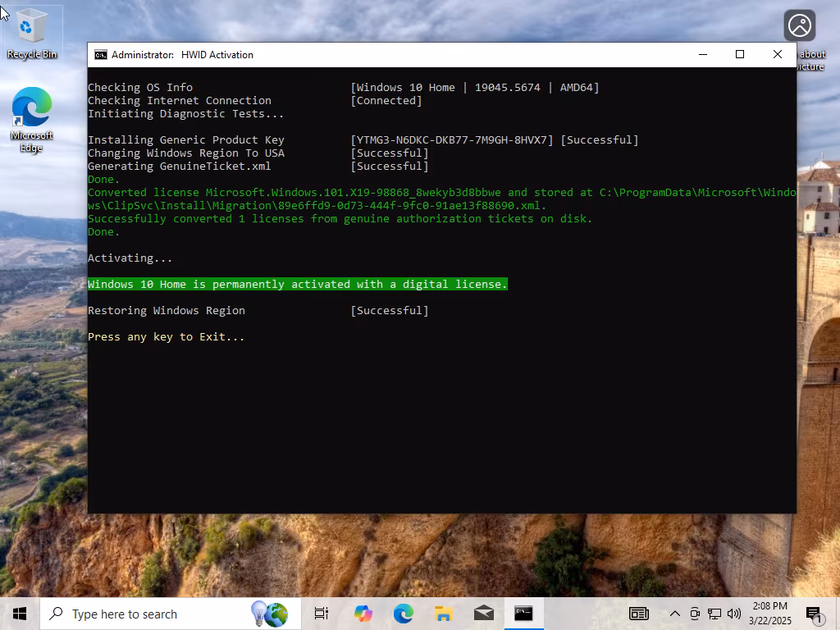Click 'Initiating Diagnostic Tests...' line
Image resolution: width=840 pixels, height=630 pixels.
[x=186, y=113]
